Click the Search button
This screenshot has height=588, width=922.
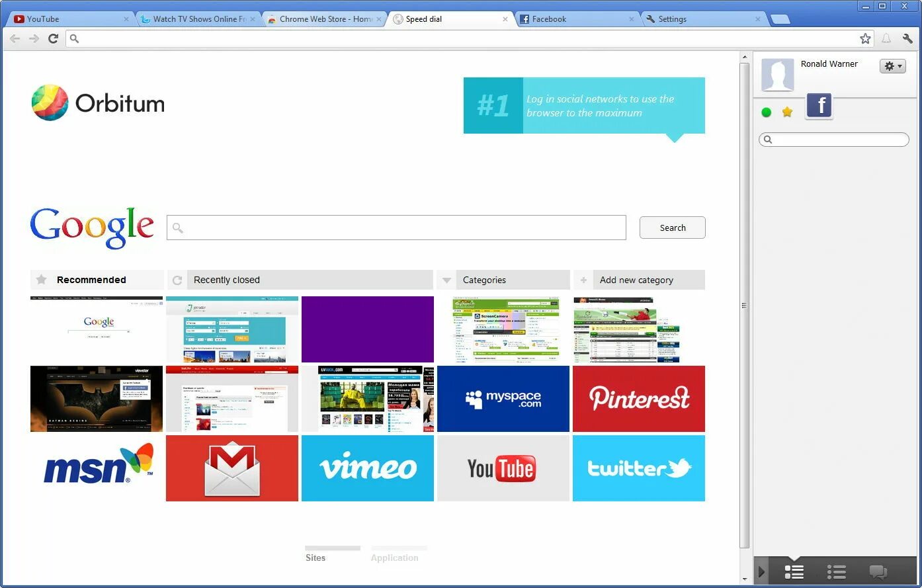673,228
